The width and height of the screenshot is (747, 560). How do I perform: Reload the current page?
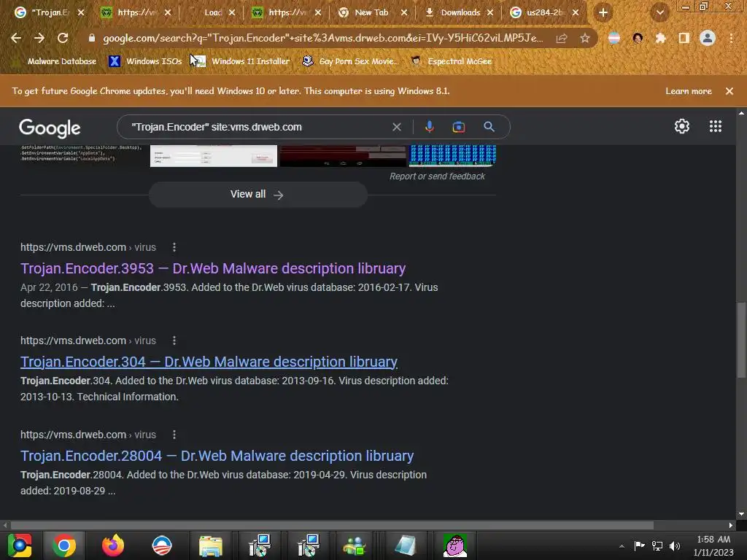coord(63,38)
